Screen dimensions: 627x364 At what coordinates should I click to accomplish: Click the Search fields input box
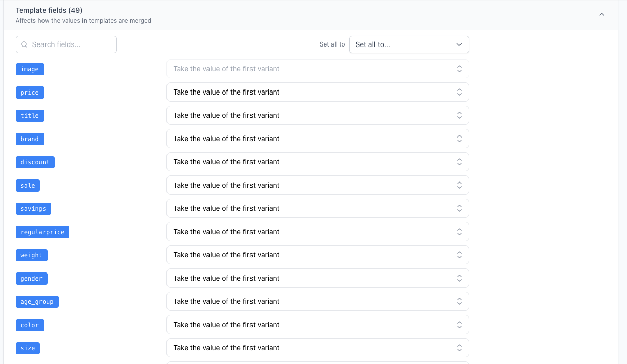(x=66, y=44)
